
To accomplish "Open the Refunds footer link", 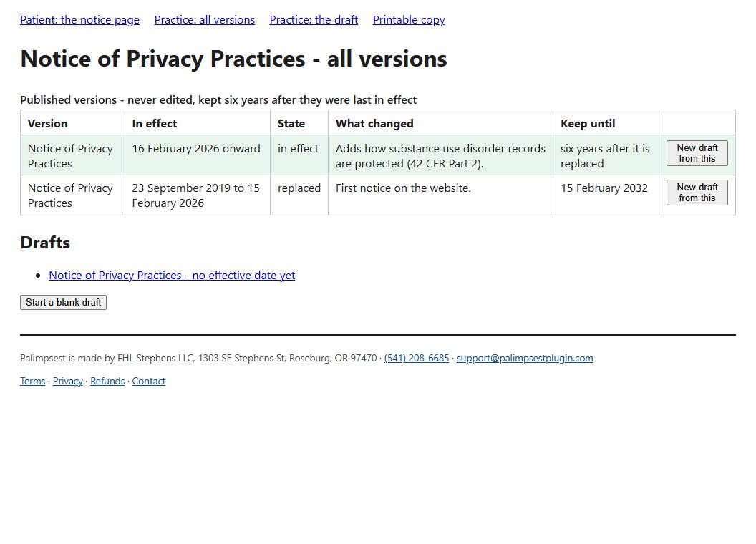I will [x=107, y=381].
